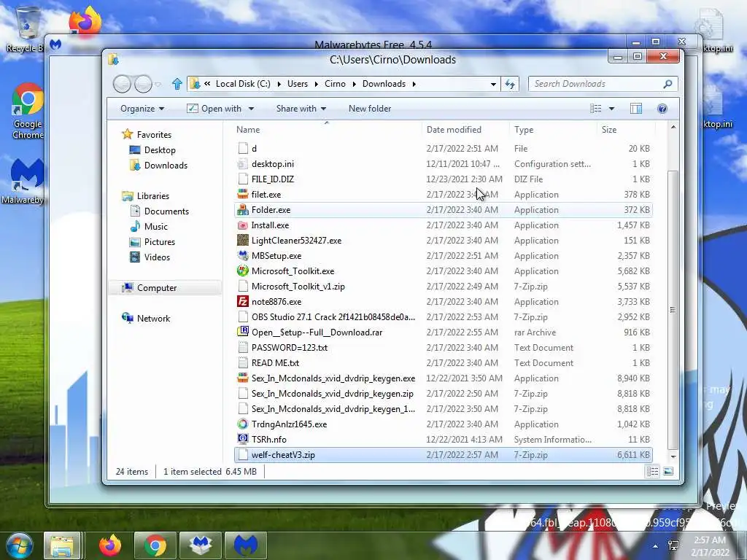747x560 pixels.
Task: Go up one folder with the blue arrow
Action: point(177,84)
